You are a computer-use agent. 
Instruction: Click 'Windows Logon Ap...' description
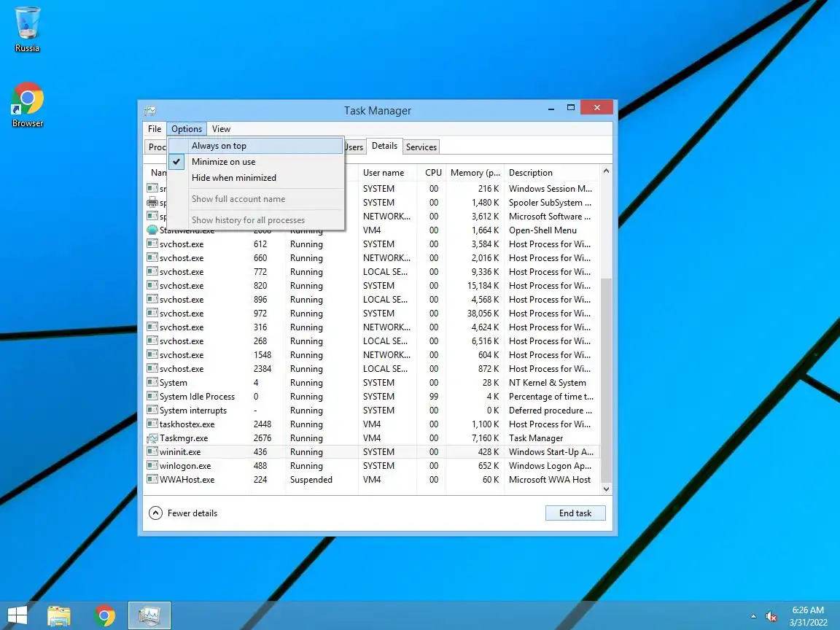point(551,466)
